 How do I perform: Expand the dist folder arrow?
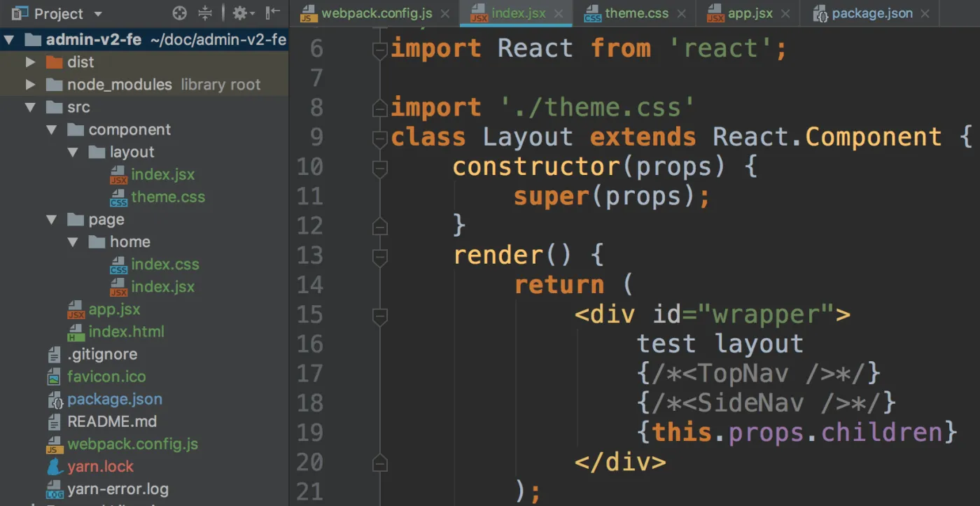click(x=30, y=62)
